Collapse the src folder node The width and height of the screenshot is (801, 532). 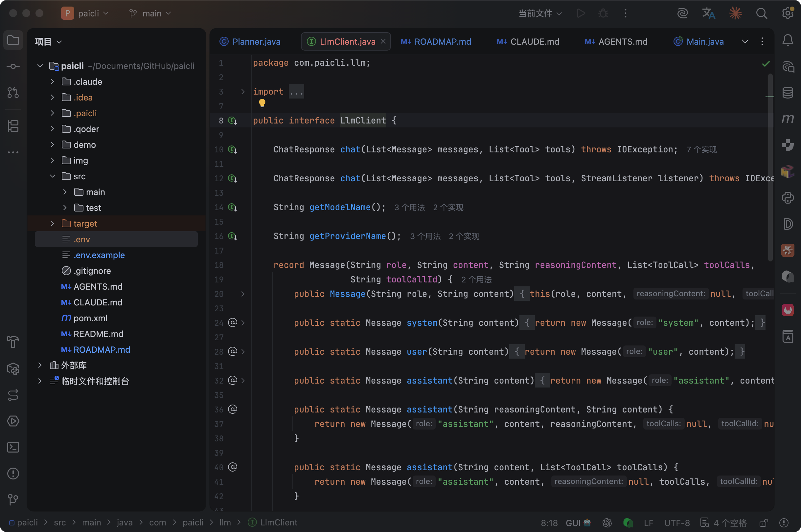[x=52, y=176]
